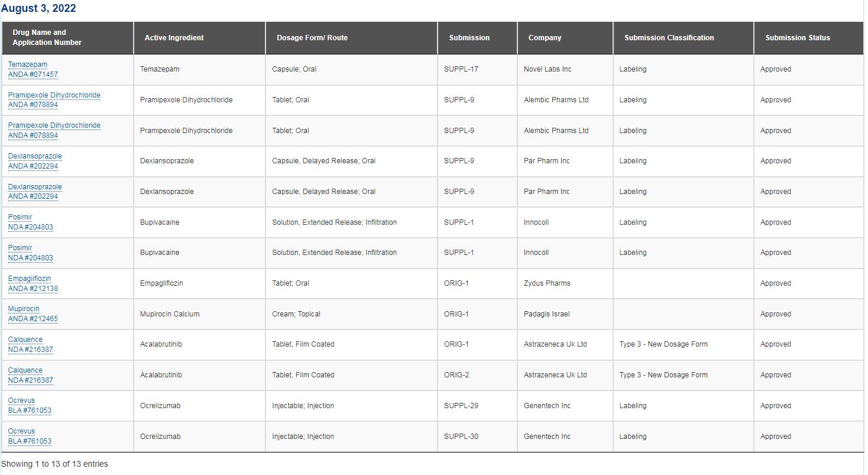
Task: Click the August 3, 2022 date heading
Action: [38, 9]
